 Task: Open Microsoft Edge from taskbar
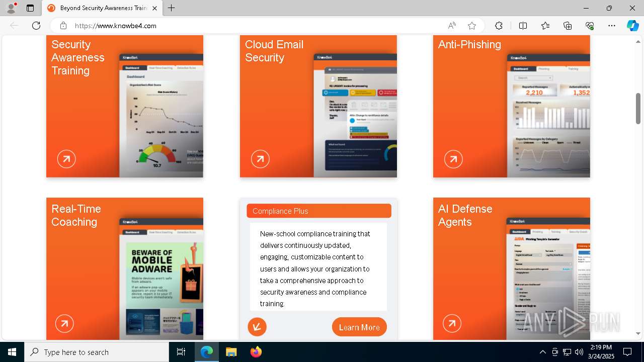click(x=207, y=352)
